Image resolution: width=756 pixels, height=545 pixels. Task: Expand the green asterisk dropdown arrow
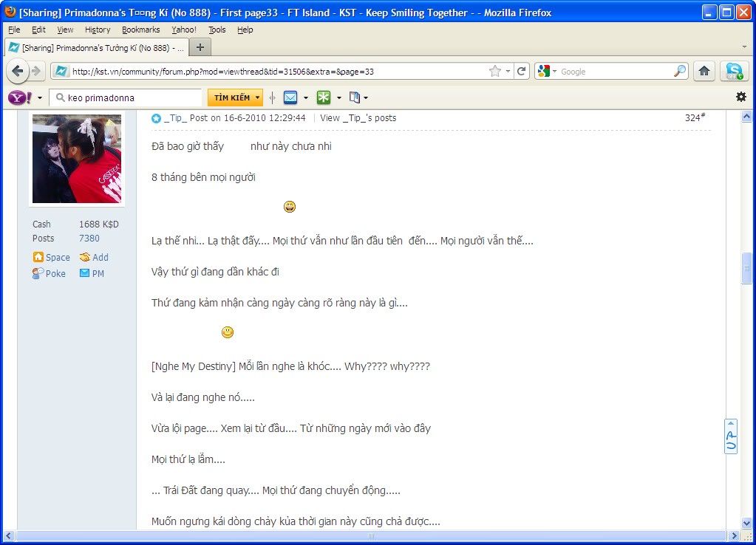click(x=339, y=97)
